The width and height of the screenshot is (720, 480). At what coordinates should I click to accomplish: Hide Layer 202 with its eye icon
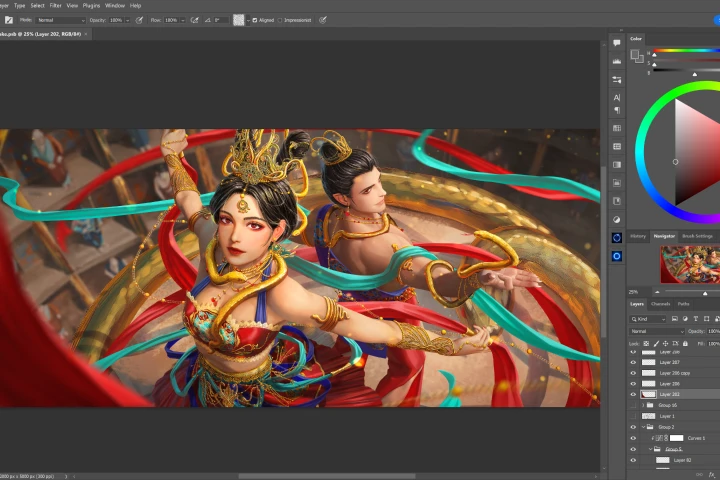point(633,394)
